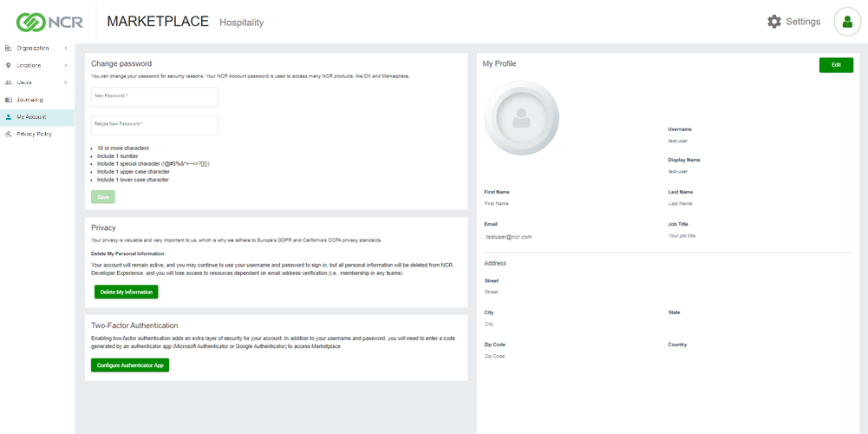868x434 pixels.
Task: Click the '10 or more characters' rule
Action: pos(123,148)
